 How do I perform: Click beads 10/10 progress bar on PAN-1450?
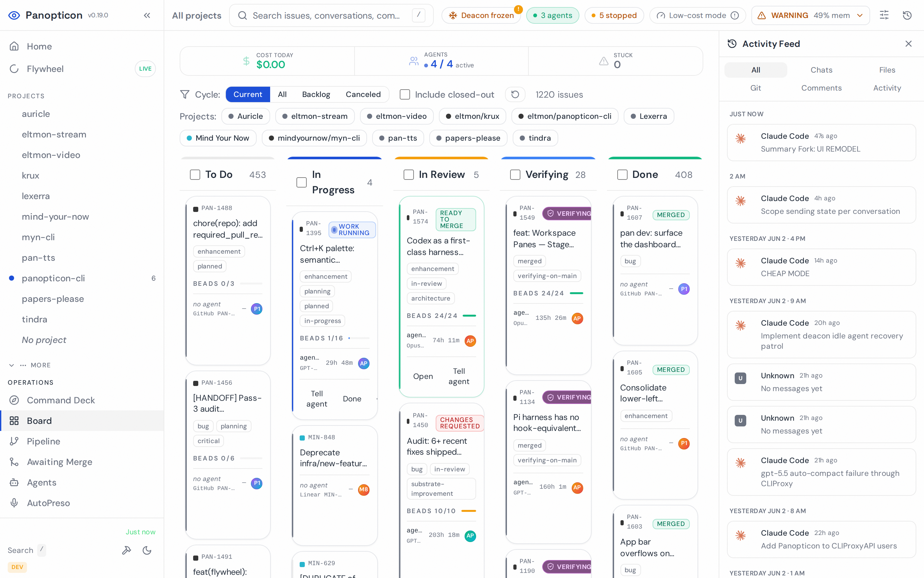468,511
